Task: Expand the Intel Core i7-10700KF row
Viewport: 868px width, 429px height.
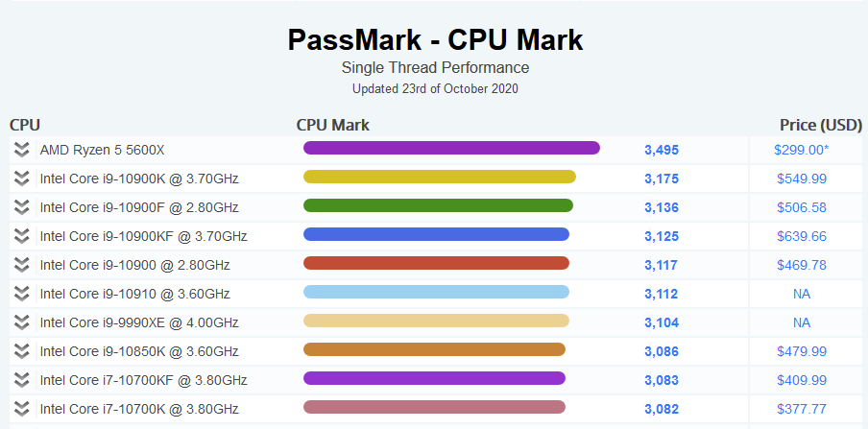Action: [22, 380]
